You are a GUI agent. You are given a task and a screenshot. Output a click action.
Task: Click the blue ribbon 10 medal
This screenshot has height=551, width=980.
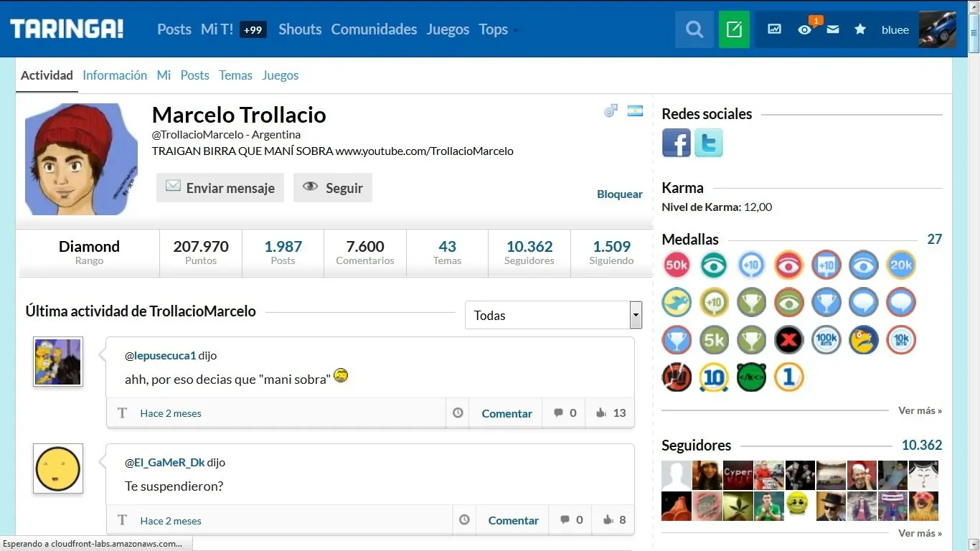point(714,377)
